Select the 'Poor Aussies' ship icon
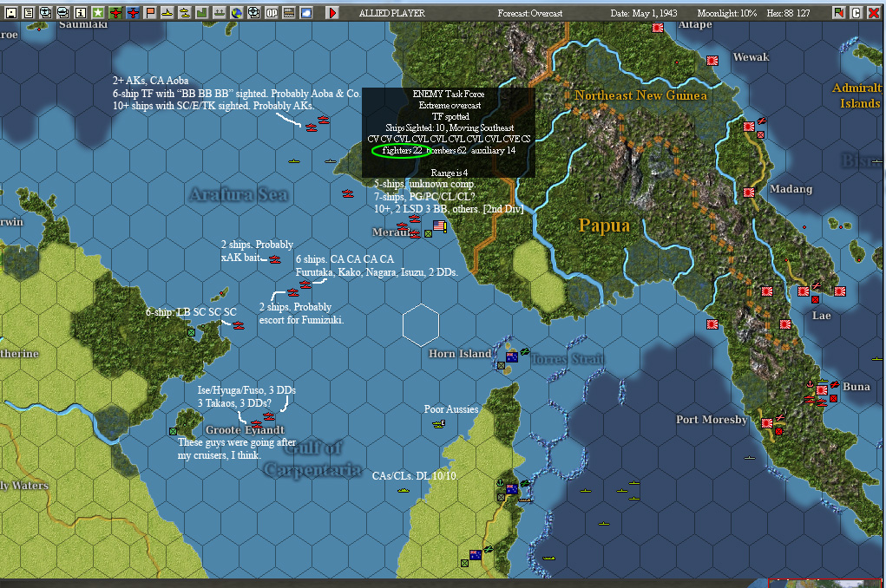 click(x=438, y=423)
